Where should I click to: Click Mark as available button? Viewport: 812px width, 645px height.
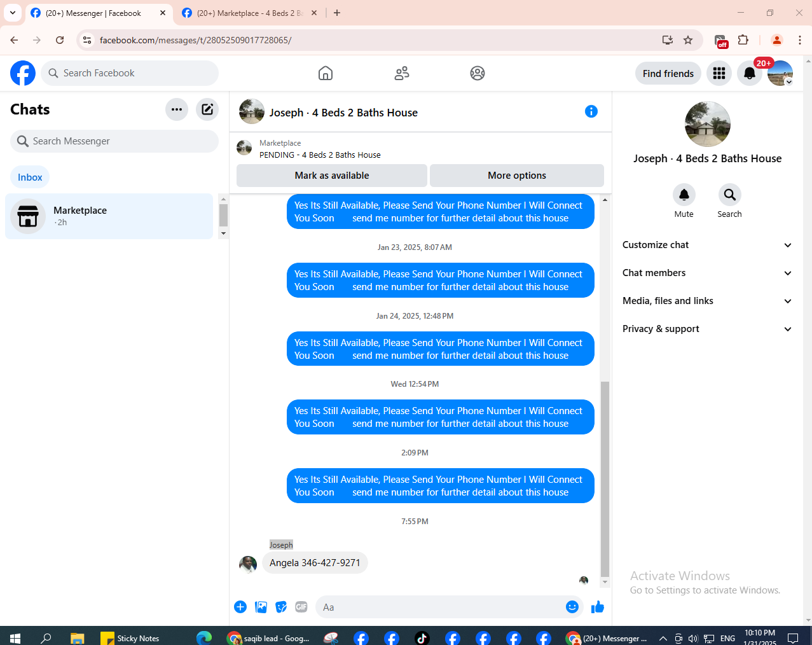(332, 176)
